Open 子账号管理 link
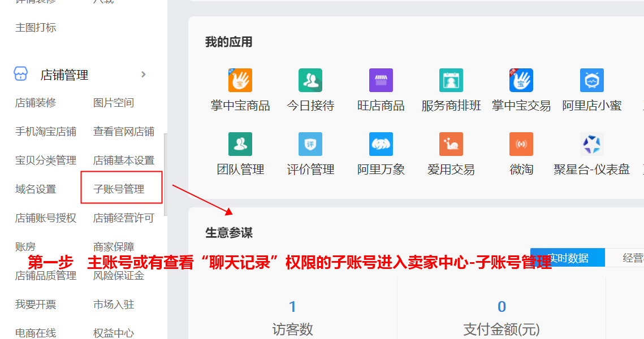 [x=119, y=189]
